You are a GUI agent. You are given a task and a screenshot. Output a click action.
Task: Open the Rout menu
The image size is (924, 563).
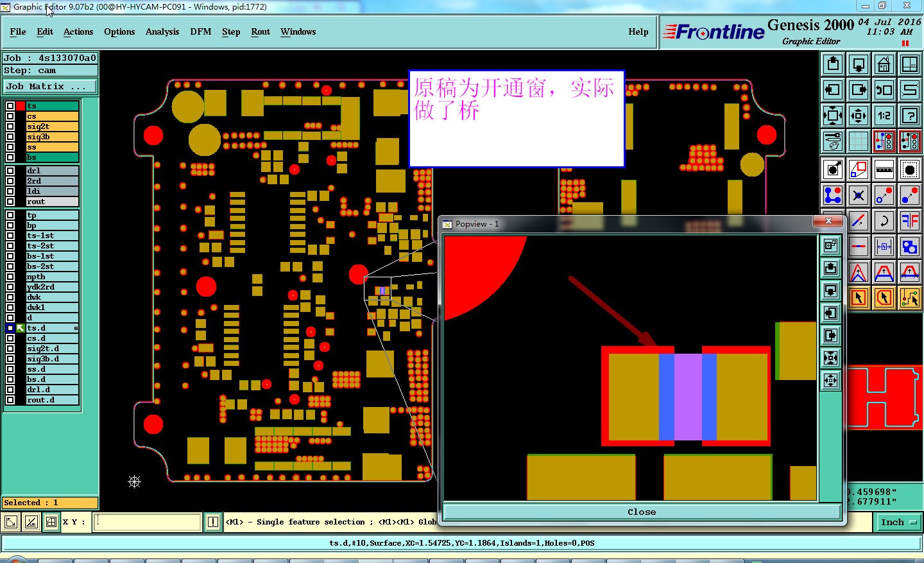click(x=261, y=31)
